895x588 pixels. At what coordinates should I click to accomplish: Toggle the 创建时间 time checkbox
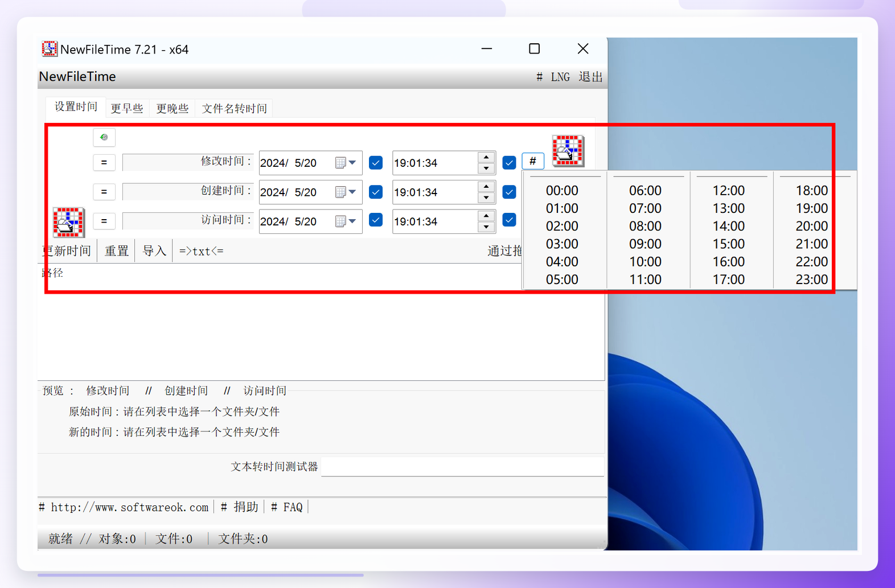coord(510,192)
